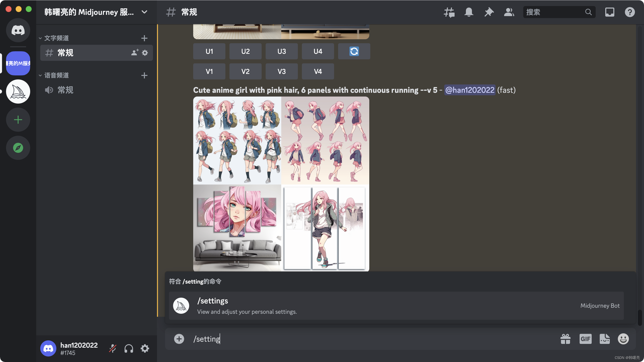Click the han1202022 #1745 username text
Viewport: 644px width, 362px height.
[79, 349]
